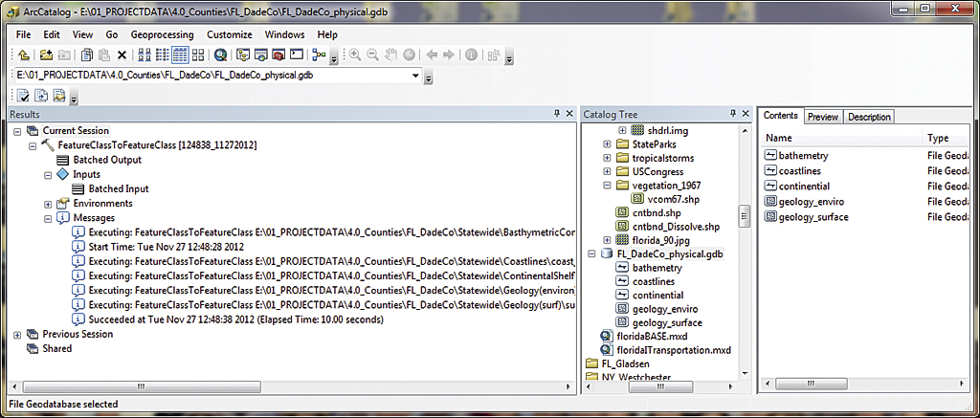Collapse the Current Session node
980x418 pixels.
click(x=17, y=131)
